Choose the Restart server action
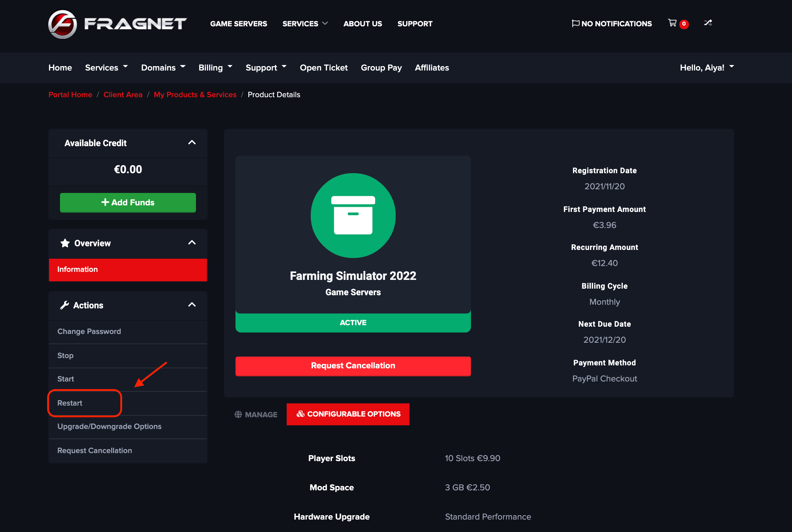The image size is (792, 532). click(x=128, y=403)
